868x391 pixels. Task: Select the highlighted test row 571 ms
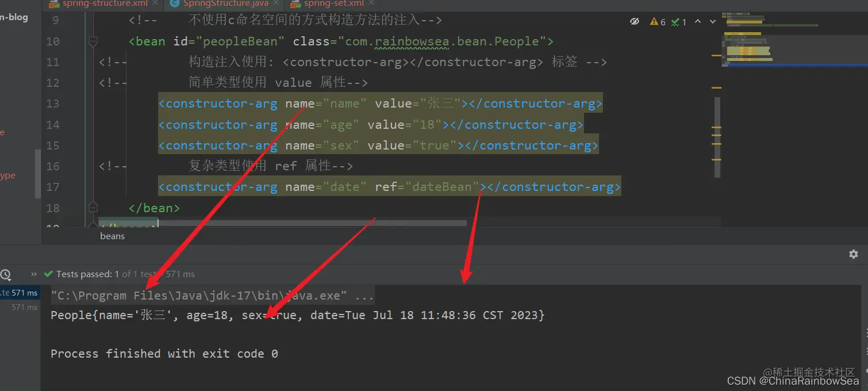(20, 293)
